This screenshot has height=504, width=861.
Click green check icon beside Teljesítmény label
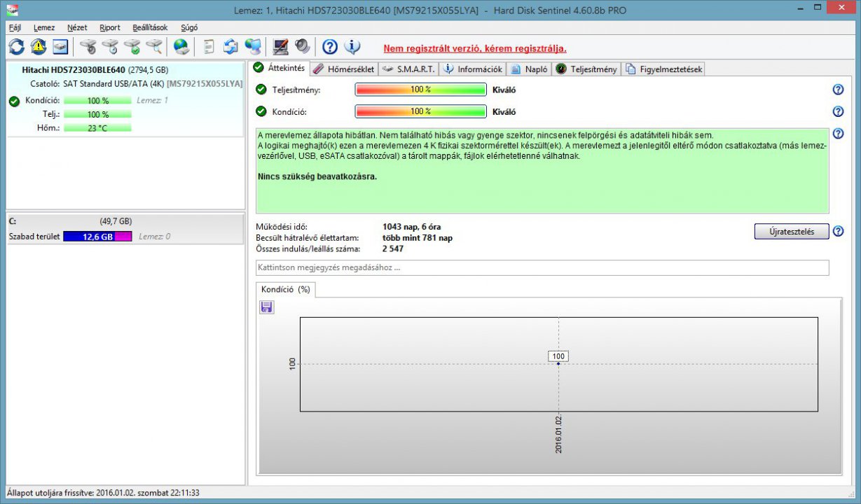tap(261, 90)
